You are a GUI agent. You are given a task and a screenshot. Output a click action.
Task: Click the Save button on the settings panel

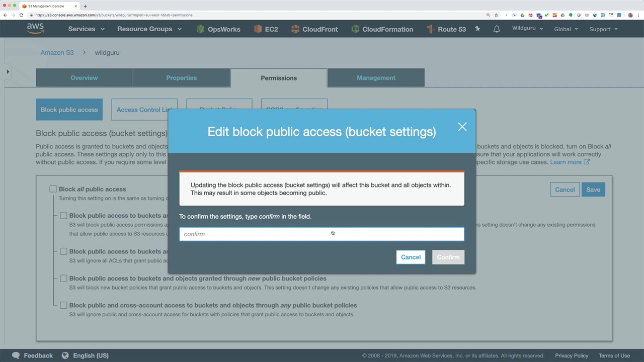593,190
